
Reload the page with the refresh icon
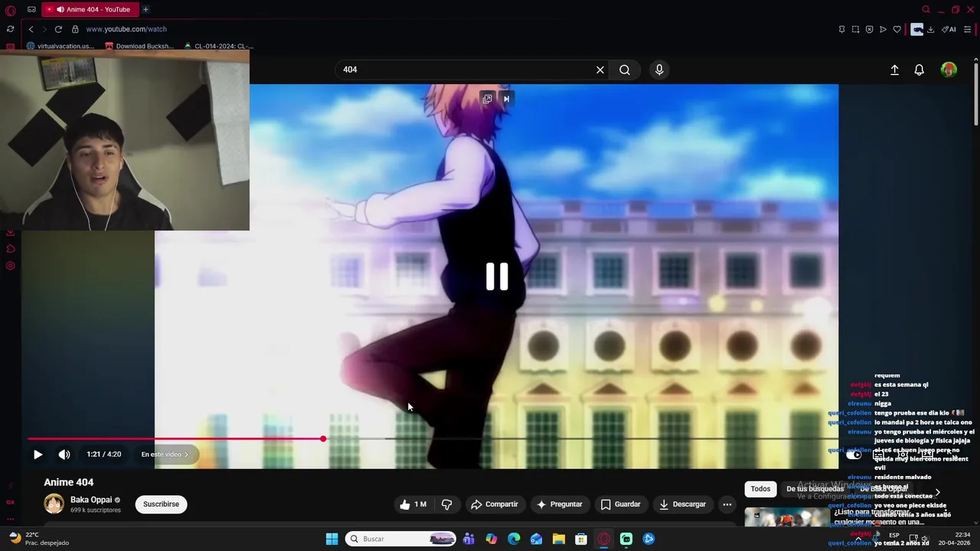pos(58,29)
